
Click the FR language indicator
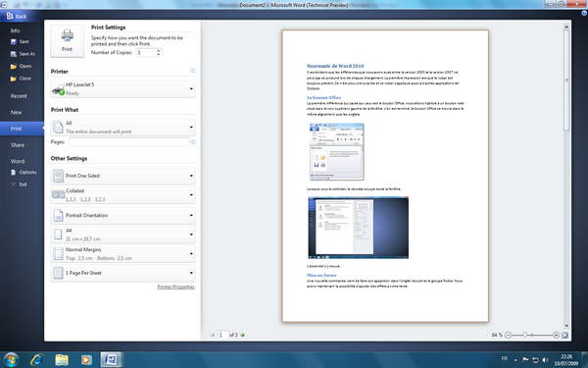click(505, 359)
